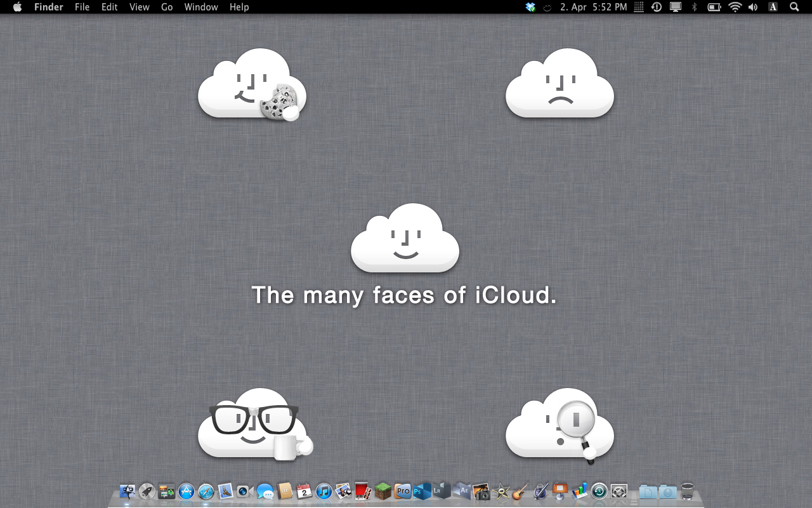The height and width of the screenshot is (508, 812).
Task: Open Spotlight search magnifier
Action: 794,7
